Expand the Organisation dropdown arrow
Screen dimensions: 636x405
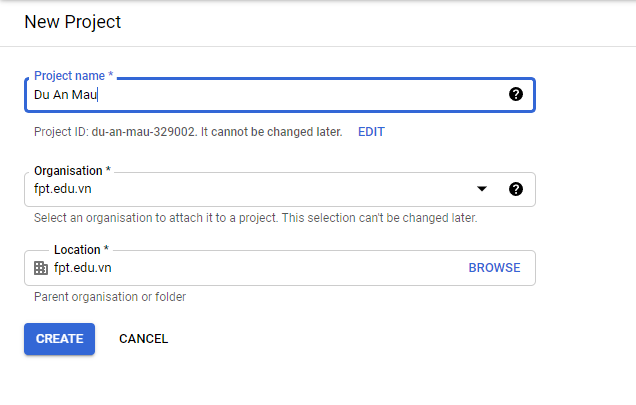[482, 189]
